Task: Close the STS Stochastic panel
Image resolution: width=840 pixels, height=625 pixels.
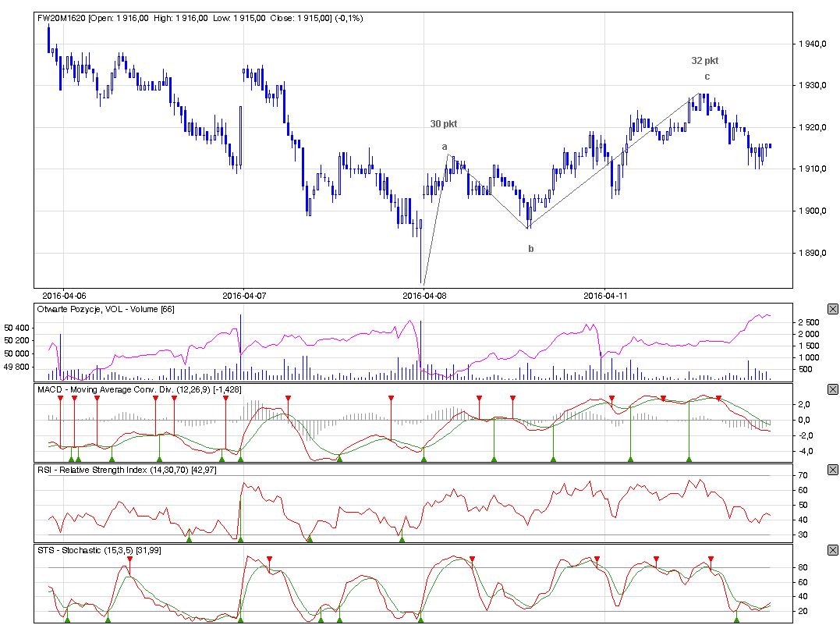Action: [x=832, y=551]
